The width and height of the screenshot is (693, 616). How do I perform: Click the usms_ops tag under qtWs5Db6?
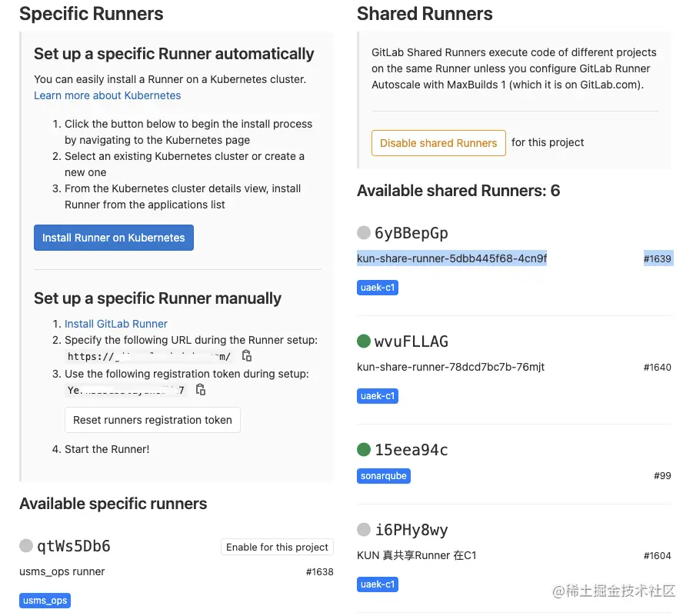(45, 601)
